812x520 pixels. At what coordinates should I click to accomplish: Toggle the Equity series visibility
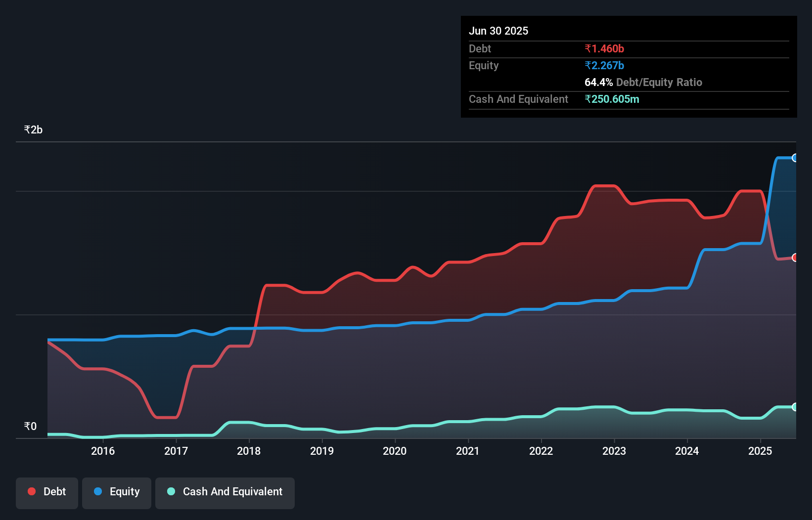coord(116,492)
